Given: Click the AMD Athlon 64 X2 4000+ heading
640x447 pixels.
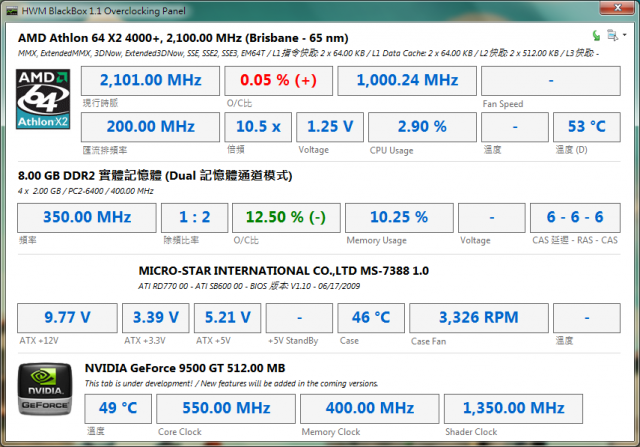Looking at the screenshot, I should tap(183, 38).
